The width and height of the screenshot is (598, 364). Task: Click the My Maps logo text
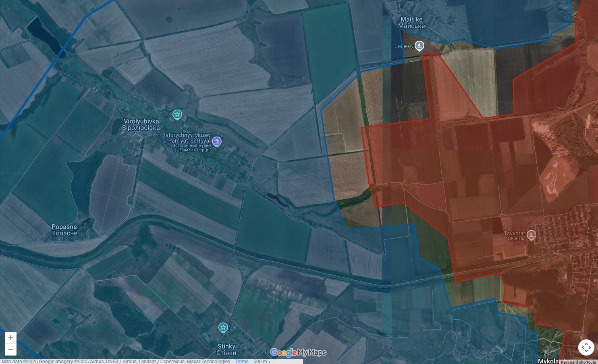pos(312,353)
